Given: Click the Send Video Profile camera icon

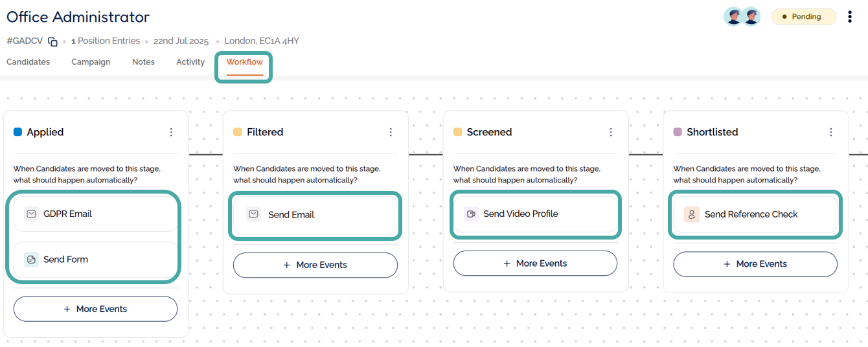Looking at the screenshot, I should [x=471, y=214].
